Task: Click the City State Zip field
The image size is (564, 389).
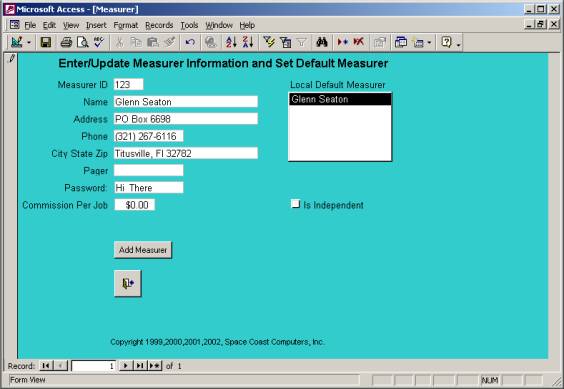Action: coord(186,153)
